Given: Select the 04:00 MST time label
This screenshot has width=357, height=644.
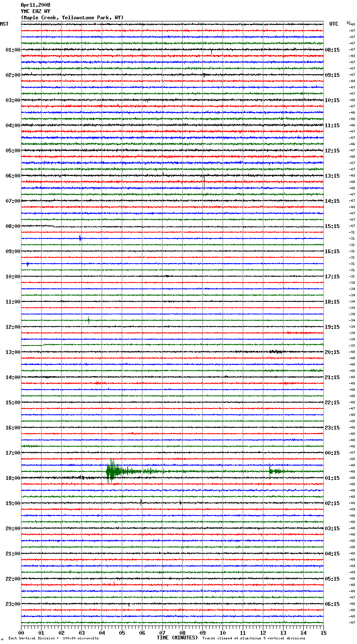Looking at the screenshot, I should click(13, 126).
